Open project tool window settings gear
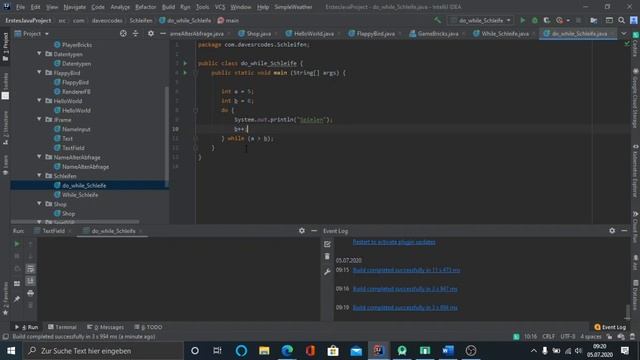This screenshot has height=360, width=640. pos(151,33)
